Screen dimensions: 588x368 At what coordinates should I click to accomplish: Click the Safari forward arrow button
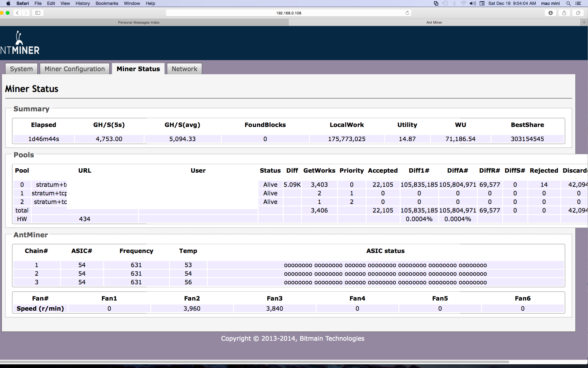[26, 13]
